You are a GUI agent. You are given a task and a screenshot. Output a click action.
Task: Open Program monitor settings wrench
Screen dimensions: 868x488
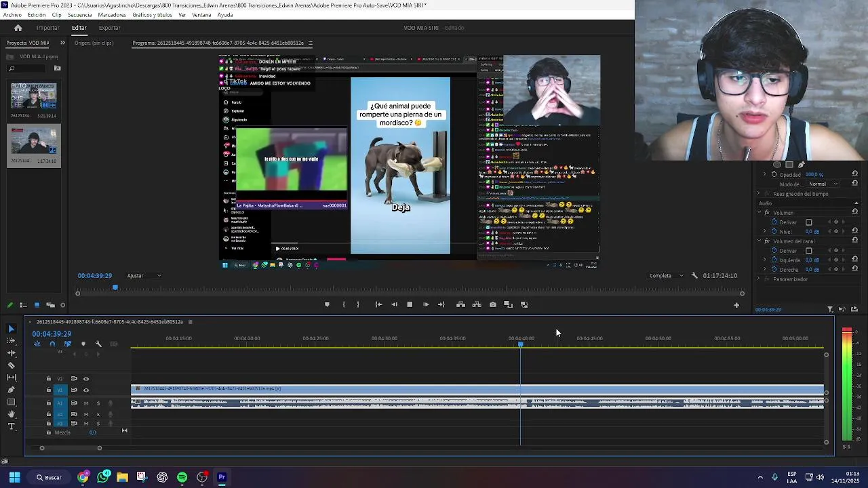pyautogui.click(x=694, y=275)
